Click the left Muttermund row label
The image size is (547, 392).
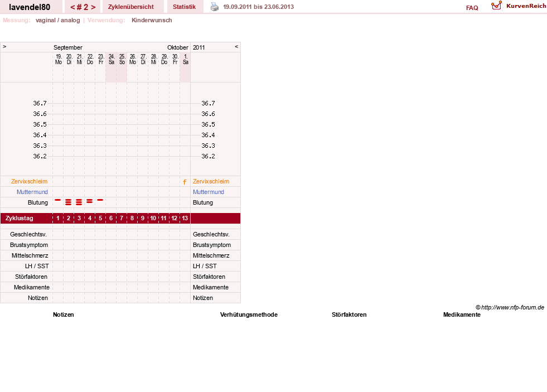point(32,192)
